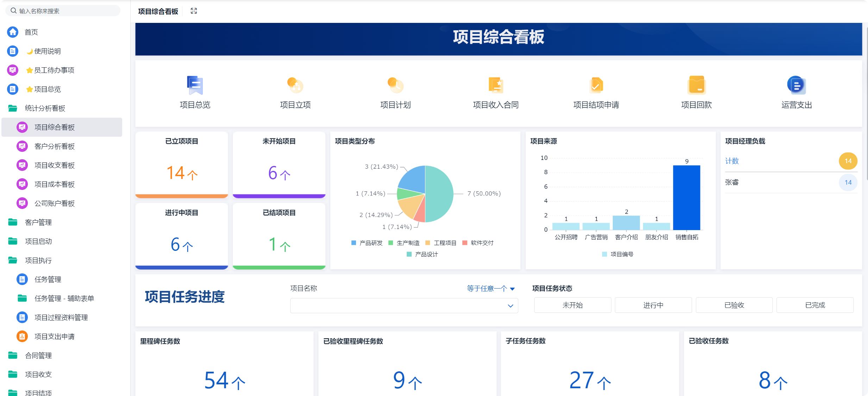Image resolution: width=868 pixels, height=396 pixels.
Task: Toggle the 进行中 task status filter
Action: point(653,305)
